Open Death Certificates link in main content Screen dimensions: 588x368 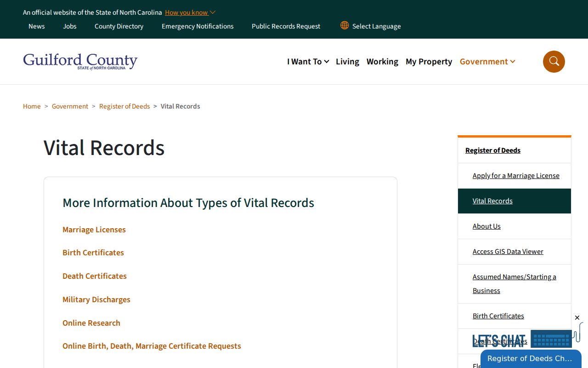coord(95,276)
